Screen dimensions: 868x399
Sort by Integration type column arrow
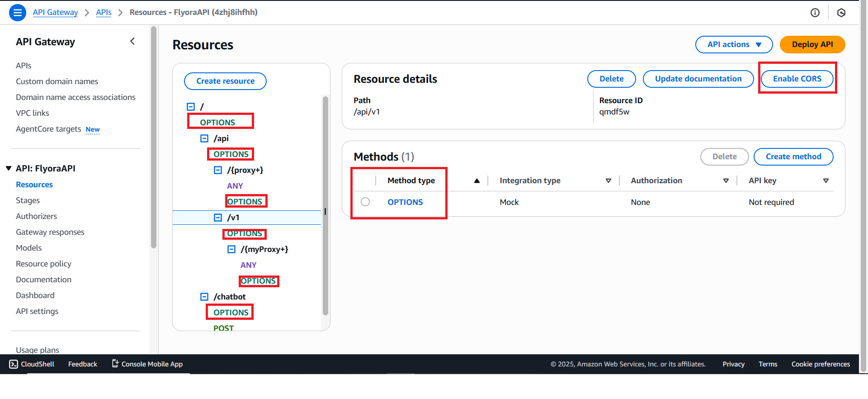[608, 181]
